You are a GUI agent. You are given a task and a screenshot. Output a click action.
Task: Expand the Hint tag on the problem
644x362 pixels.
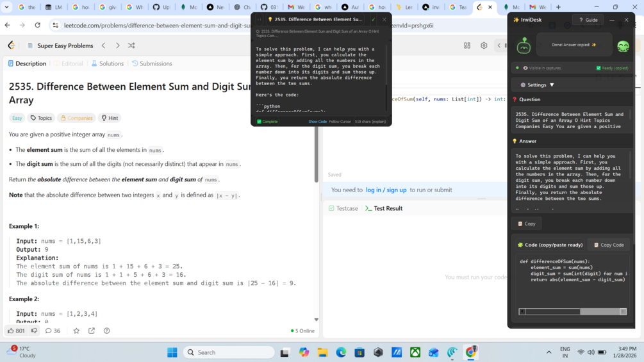click(x=110, y=118)
